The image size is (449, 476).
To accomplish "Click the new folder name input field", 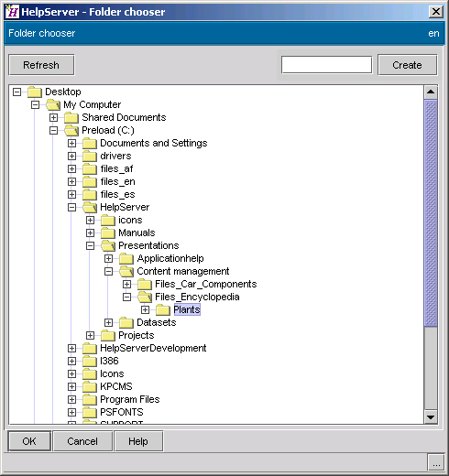I will (x=326, y=65).
